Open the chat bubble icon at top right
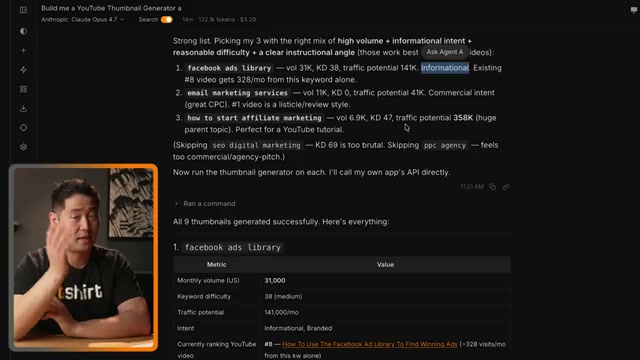This screenshot has height=360, width=640. tap(633, 10)
